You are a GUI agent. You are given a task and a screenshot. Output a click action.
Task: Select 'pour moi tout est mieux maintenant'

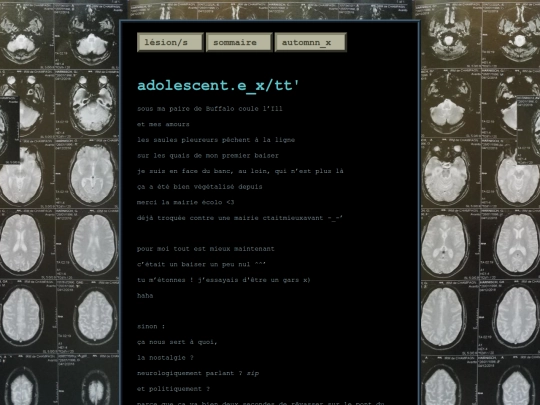[x=206, y=249]
